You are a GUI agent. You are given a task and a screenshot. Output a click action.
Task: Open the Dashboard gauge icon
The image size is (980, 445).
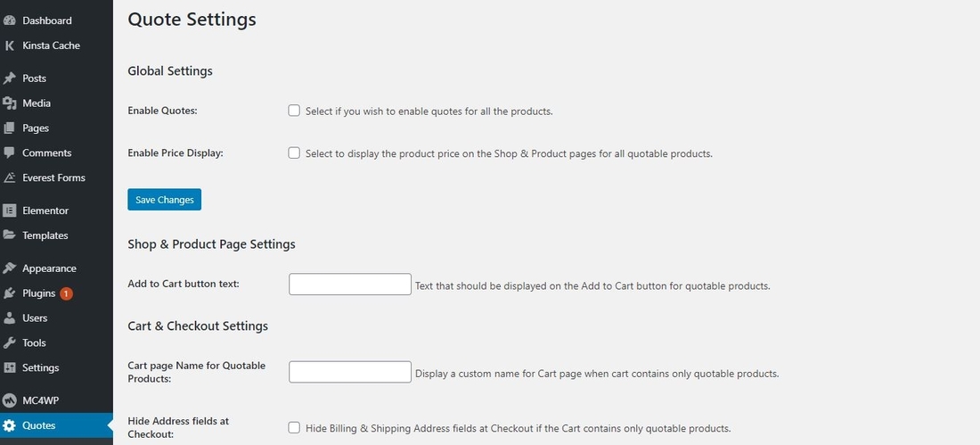pyautogui.click(x=9, y=21)
